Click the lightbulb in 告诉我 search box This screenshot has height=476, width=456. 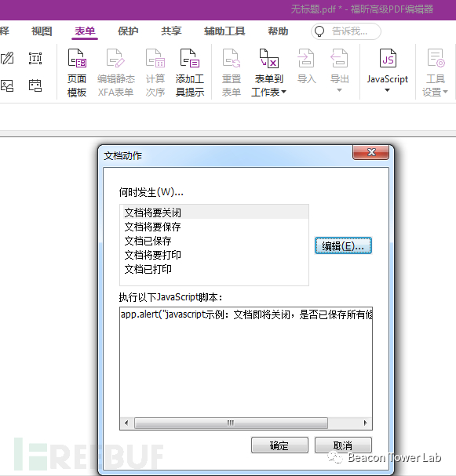tap(319, 31)
